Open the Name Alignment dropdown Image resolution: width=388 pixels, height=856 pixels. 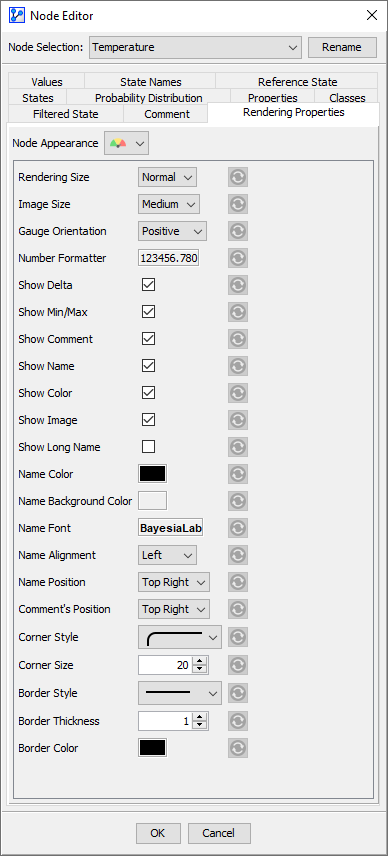pos(167,555)
